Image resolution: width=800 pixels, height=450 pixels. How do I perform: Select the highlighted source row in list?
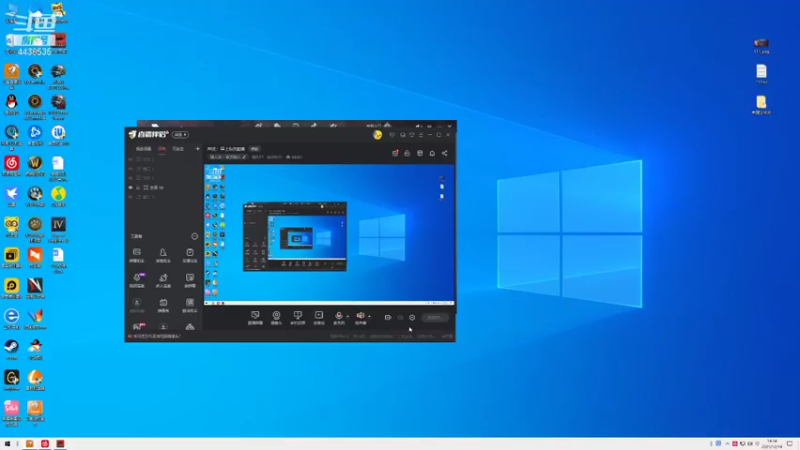click(163, 188)
